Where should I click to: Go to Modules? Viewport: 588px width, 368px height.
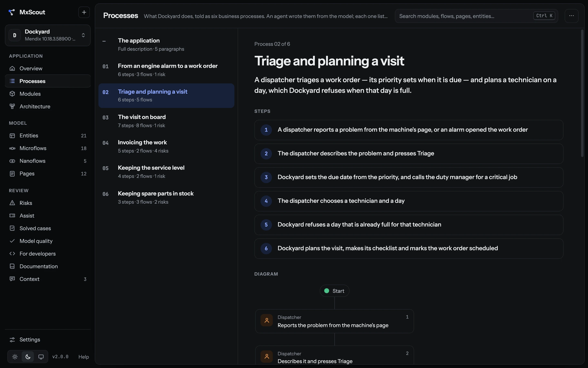click(x=48, y=94)
